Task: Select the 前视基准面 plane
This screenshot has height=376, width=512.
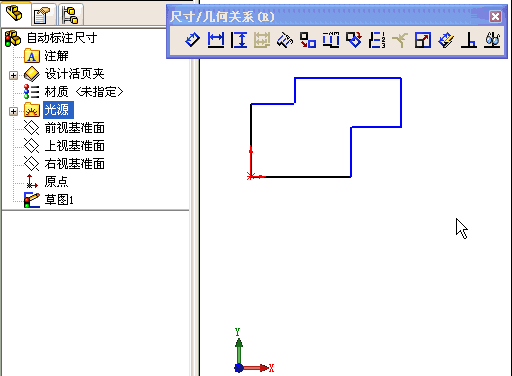Action: point(64,128)
